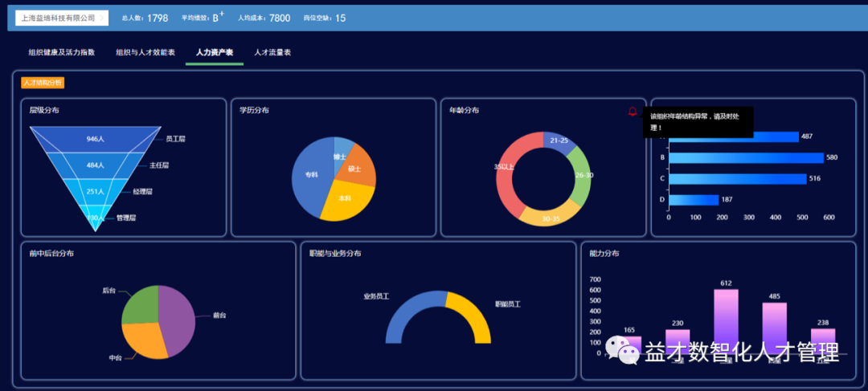Image resolution: width=868 pixels, height=391 pixels.
Task: Go to the 人才流量表 tab
Action: coord(273,52)
